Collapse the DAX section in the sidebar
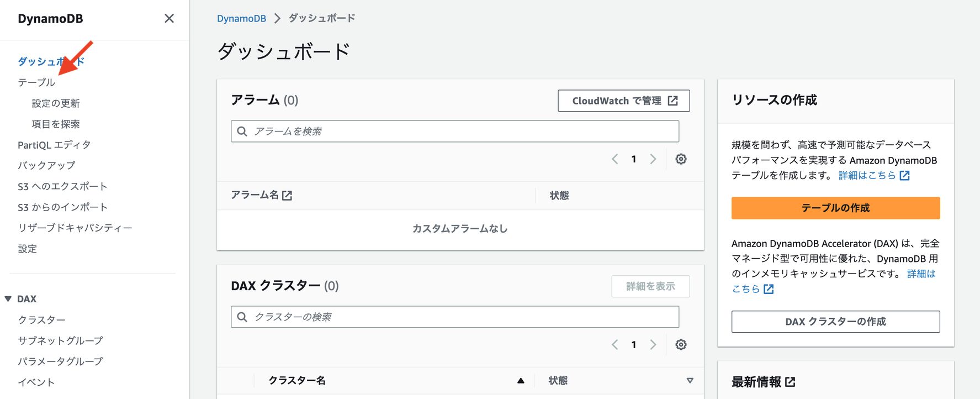This screenshot has height=399, width=980. tap(8, 298)
